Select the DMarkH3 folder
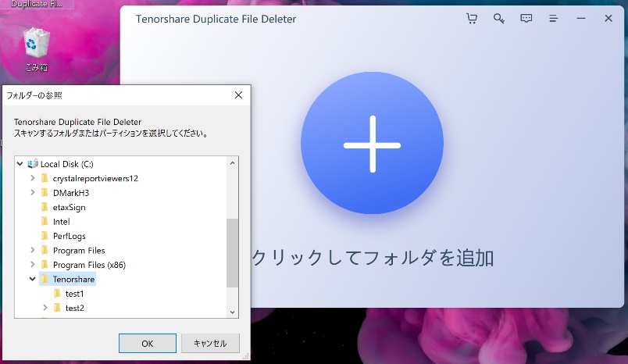Screen dimensions: 628x364 pos(71,193)
